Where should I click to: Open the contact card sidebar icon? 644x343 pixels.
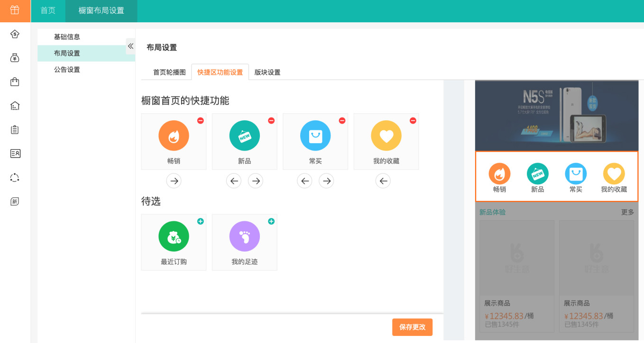coord(15,153)
